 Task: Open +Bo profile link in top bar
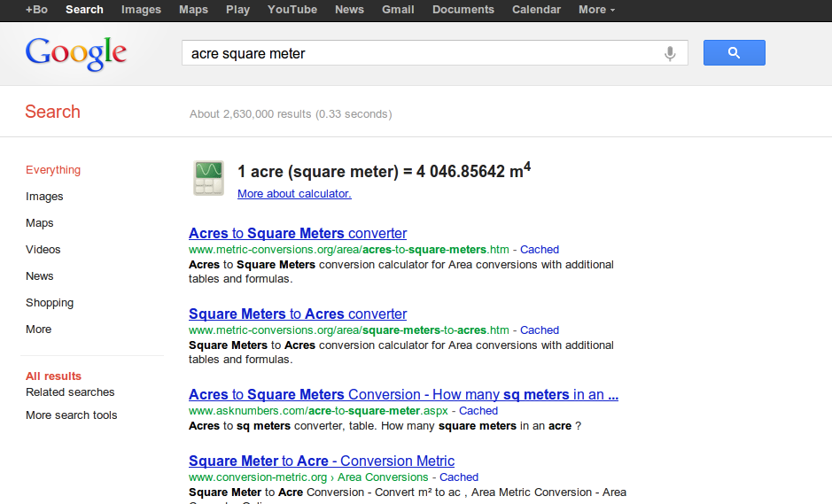click(36, 10)
